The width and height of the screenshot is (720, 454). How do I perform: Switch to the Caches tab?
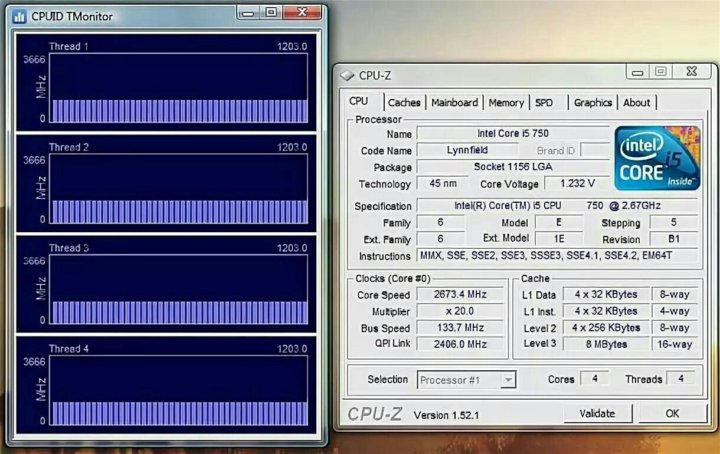pos(404,102)
